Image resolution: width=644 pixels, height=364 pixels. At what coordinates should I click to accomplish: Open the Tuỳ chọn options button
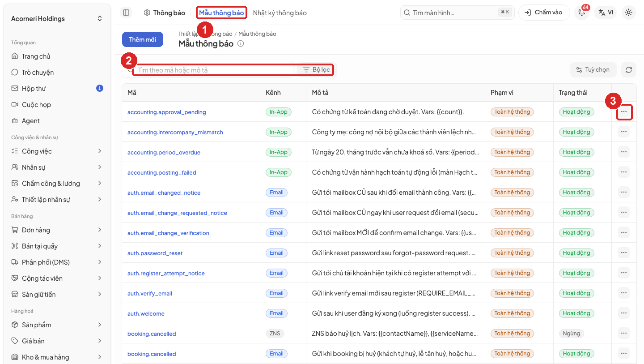[593, 70]
